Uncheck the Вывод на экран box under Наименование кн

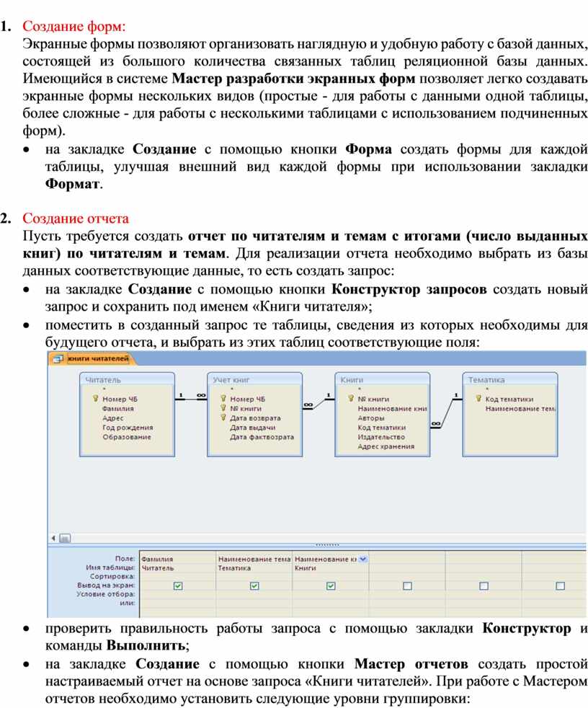point(331,585)
